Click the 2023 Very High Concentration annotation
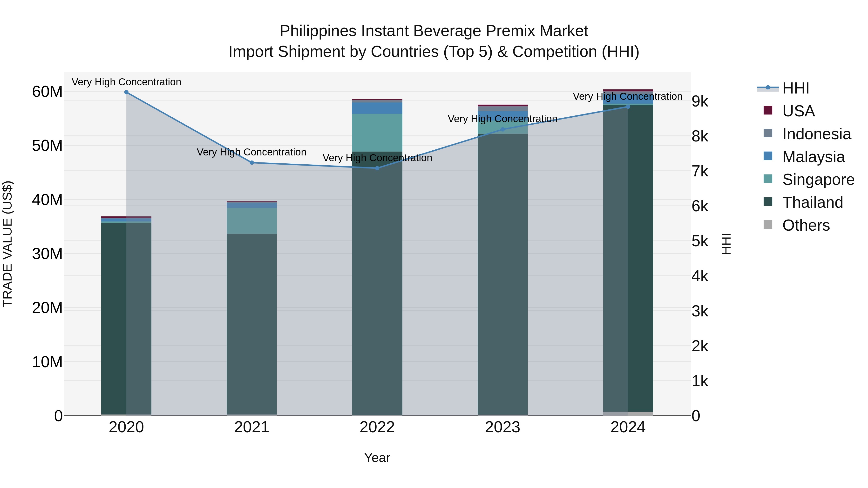 click(502, 119)
